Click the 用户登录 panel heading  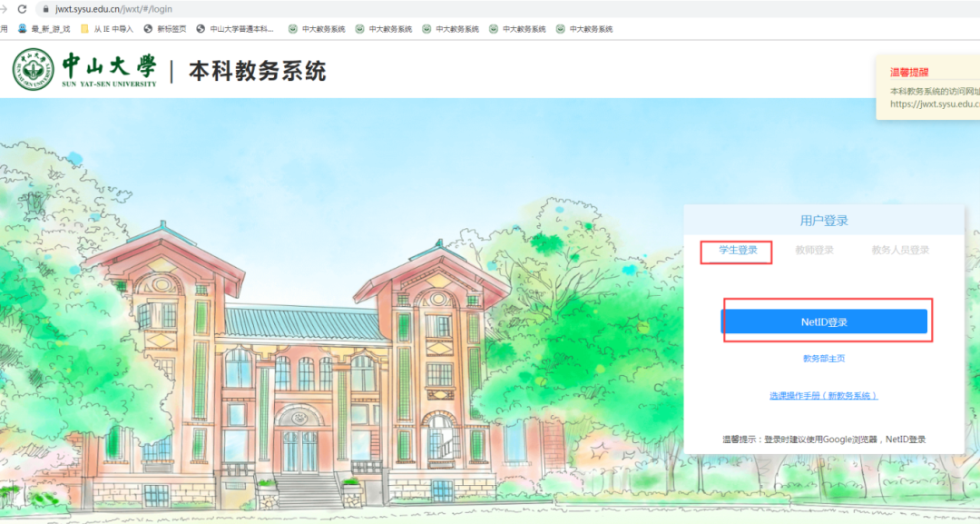pyautogui.click(x=824, y=221)
